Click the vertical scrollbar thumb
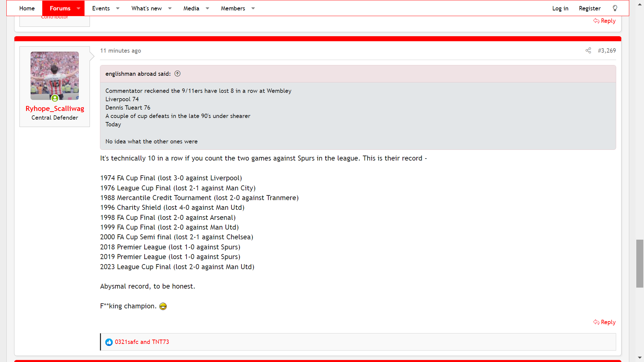644x362 pixels. point(640,263)
